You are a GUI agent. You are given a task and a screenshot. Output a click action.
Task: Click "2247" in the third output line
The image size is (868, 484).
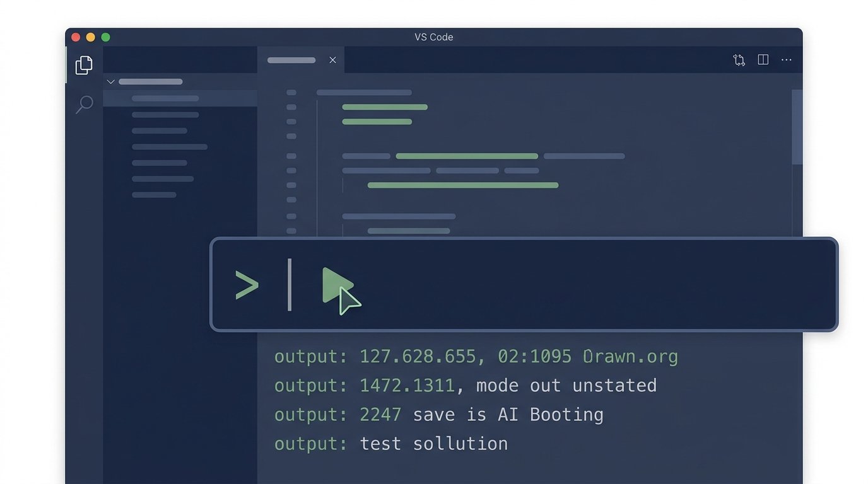[x=380, y=415]
